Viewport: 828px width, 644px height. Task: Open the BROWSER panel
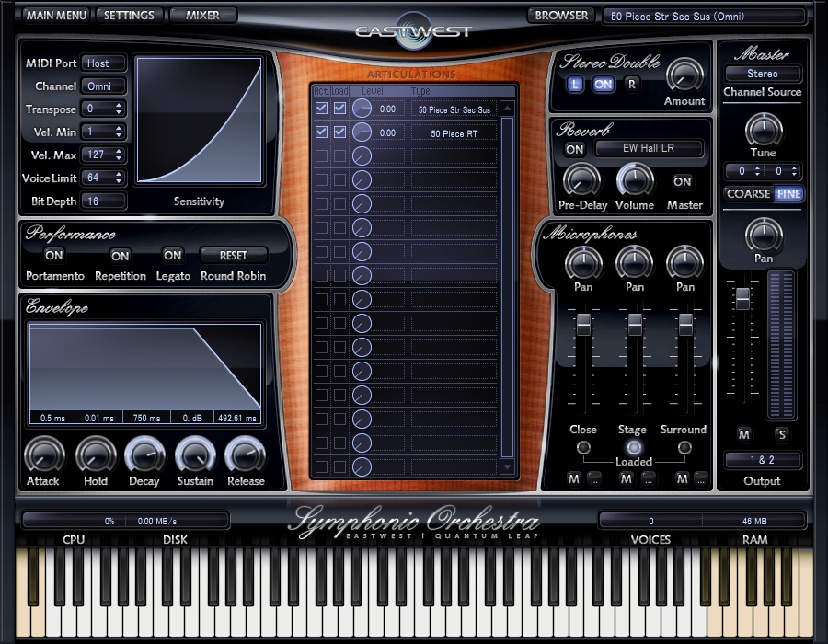(561, 16)
